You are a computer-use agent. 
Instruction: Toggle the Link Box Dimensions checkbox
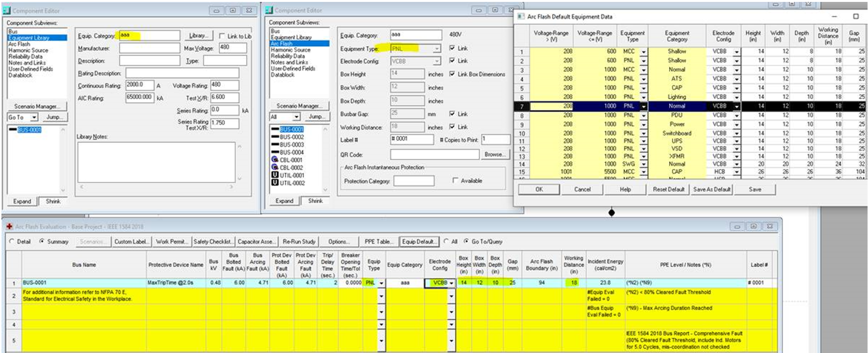coord(452,74)
